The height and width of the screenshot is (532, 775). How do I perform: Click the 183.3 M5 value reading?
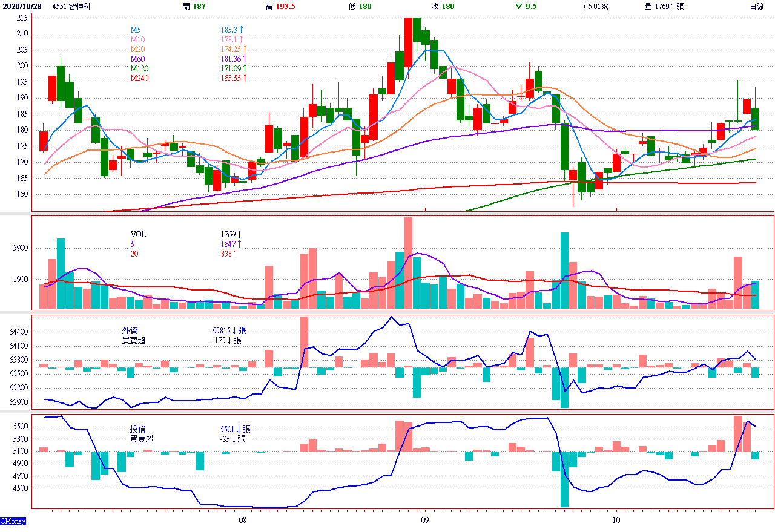pyautogui.click(x=232, y=30)
